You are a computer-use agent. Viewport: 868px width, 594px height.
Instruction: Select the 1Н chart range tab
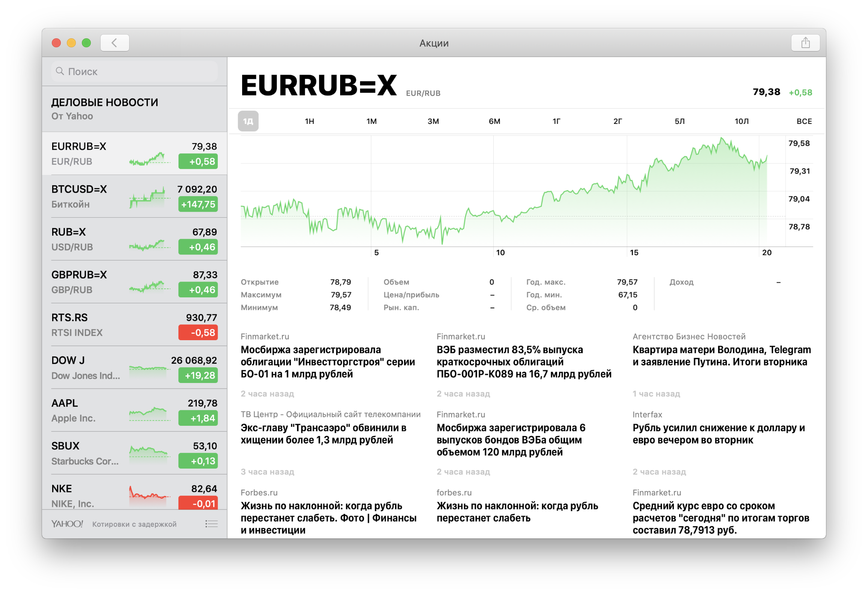(x=309, y=121)
